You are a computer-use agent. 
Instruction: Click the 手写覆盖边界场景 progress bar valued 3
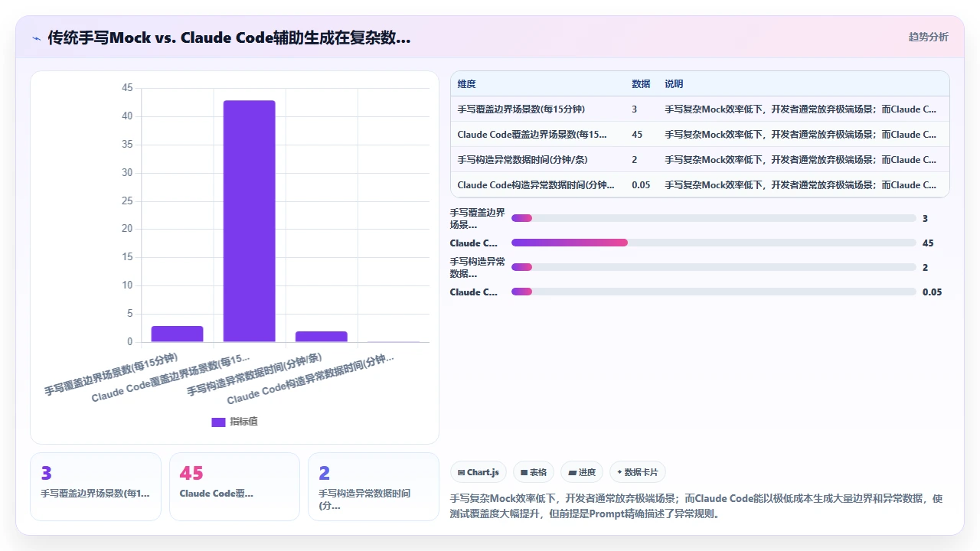coord(714,218)
